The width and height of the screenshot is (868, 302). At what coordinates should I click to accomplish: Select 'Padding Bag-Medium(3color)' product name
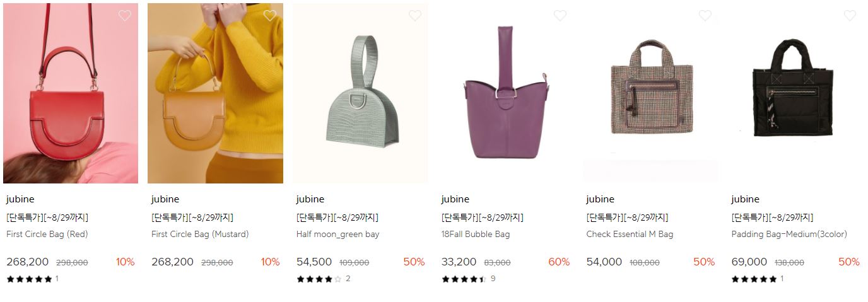(789, 234)
